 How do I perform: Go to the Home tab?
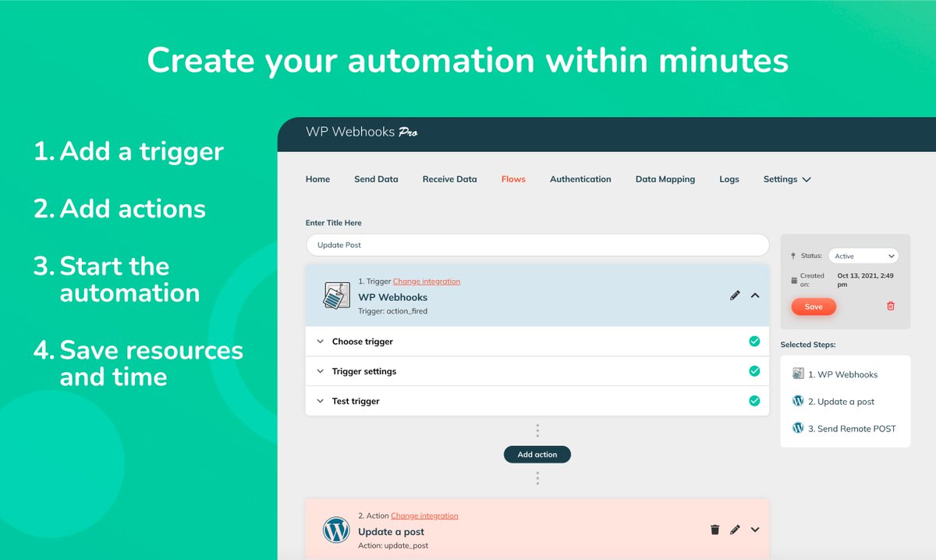click(317, 179)
